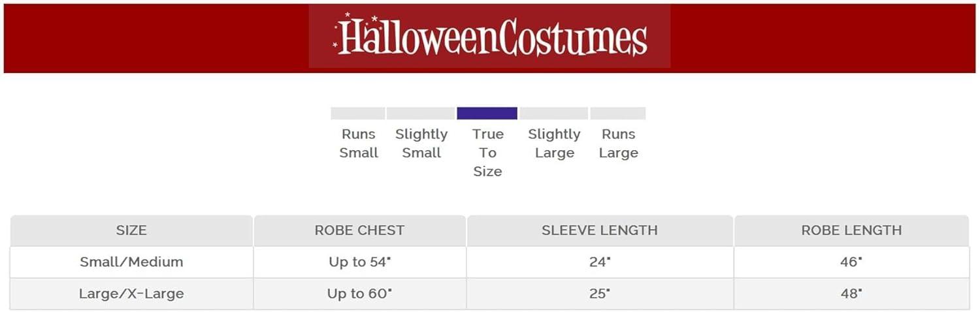Click the SIZE column header
This screenshot has height=312, width=980.
131,230
